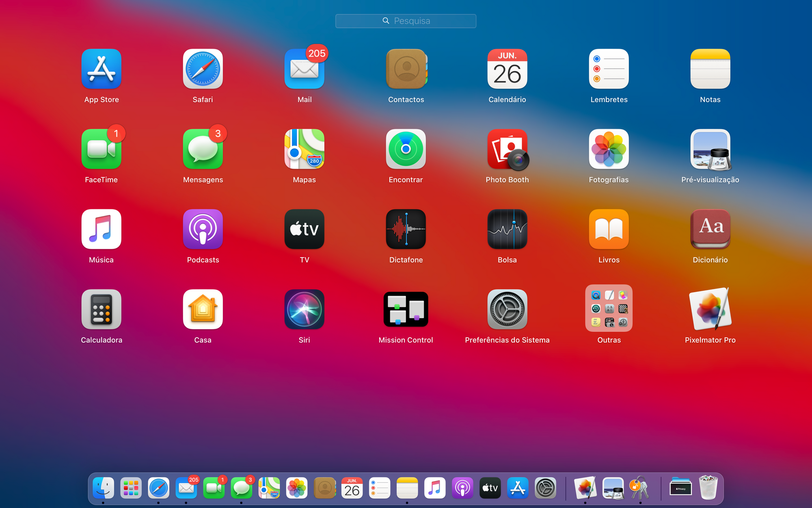Open Podcasts from the Dock

pyautogui.click(x=462, y=488)
